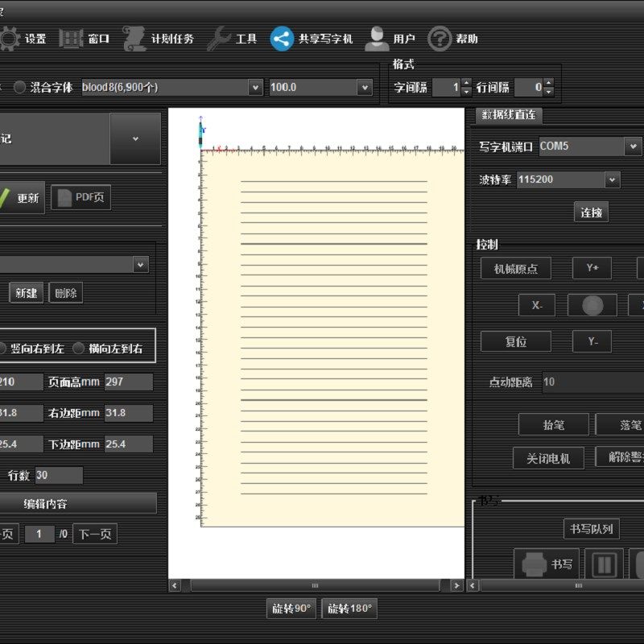Screen dimensions: 644x644
Task: Rotate the page with 旋转180° button
Action: coord(349,609)
